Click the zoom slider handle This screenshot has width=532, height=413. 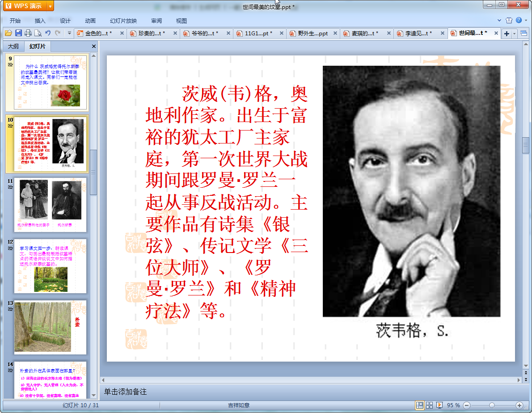pyautogui.click(x=492, y=405)
